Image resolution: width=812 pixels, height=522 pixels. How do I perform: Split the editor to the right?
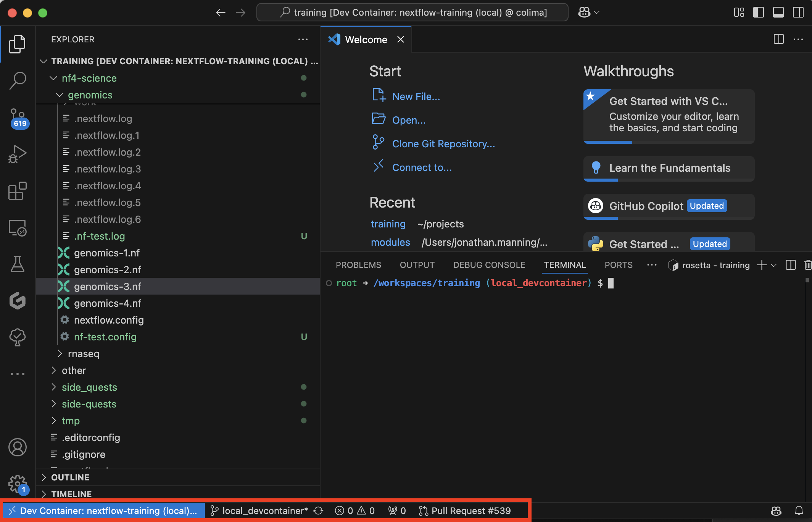(779, 39)
